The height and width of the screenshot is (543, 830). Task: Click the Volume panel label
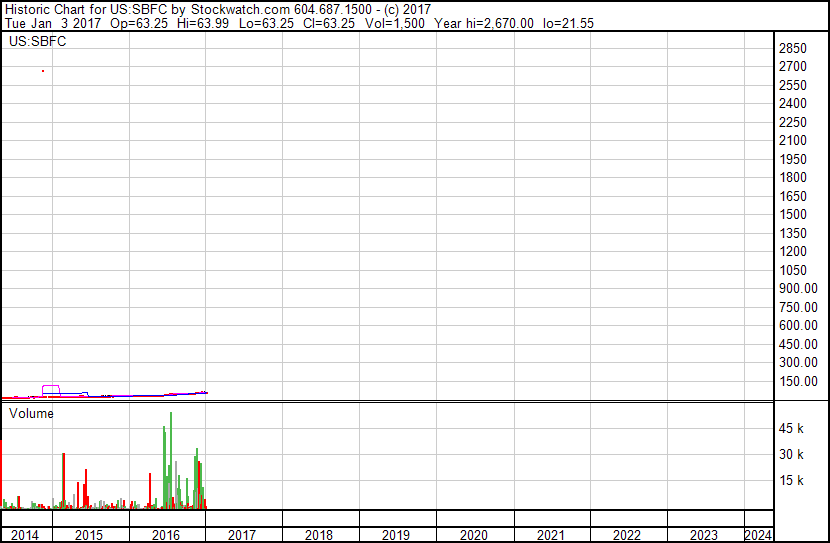[31, 413]
